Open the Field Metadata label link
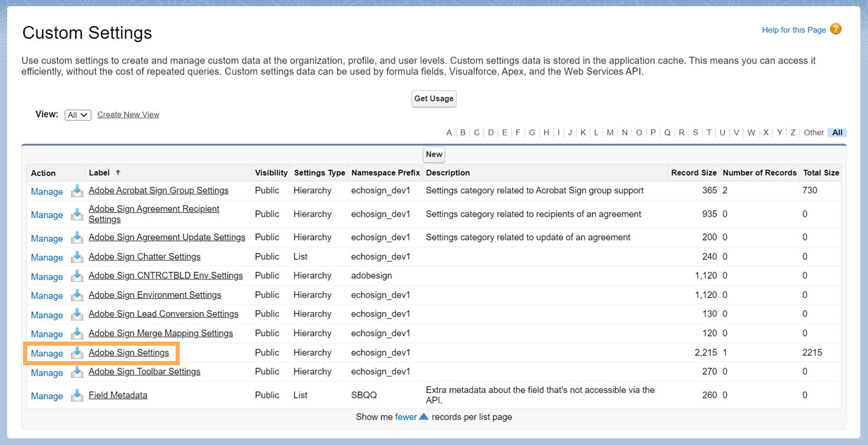Image resolution: width=868 pixels, height=445 pixels. [118, 395]
